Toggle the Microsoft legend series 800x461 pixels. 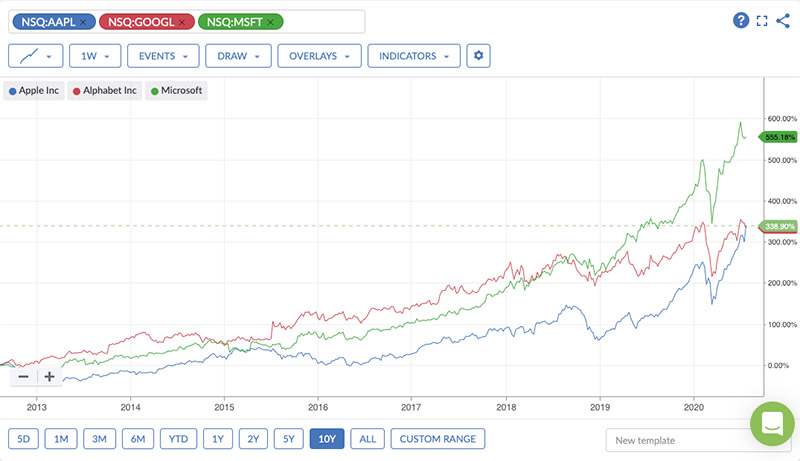click(177, 91)
